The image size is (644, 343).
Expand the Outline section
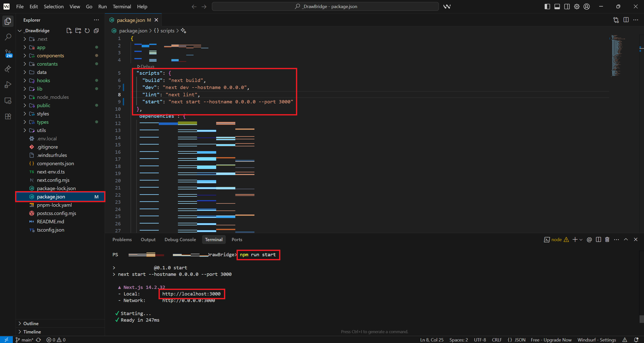pyautogui.click(x=31, y=323)
